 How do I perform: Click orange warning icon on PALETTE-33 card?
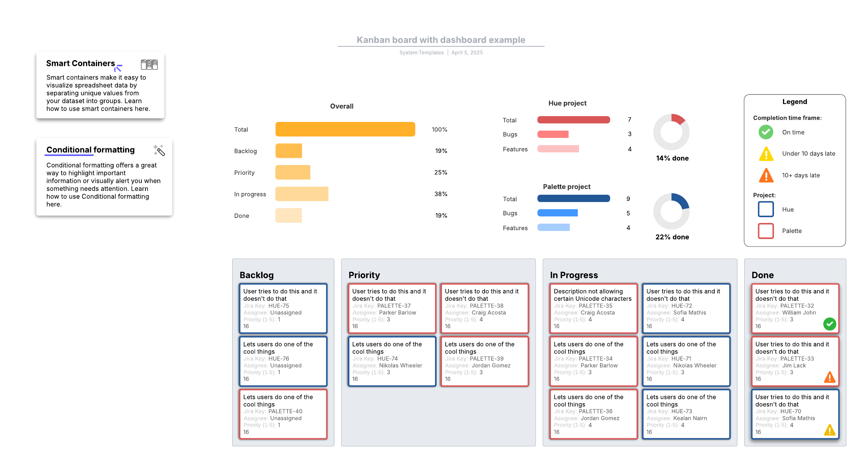tap(829, 377)
